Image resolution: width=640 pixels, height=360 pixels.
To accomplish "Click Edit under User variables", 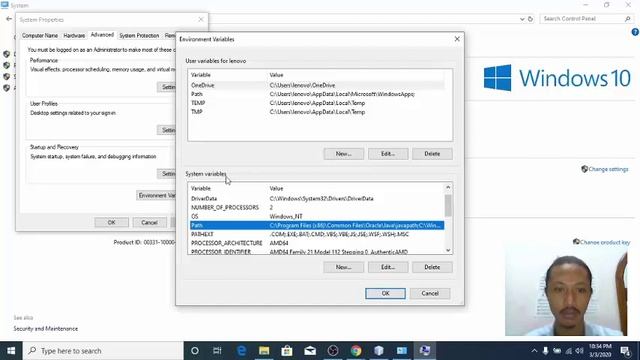I will pyautogui.click(x=388, y=154).
